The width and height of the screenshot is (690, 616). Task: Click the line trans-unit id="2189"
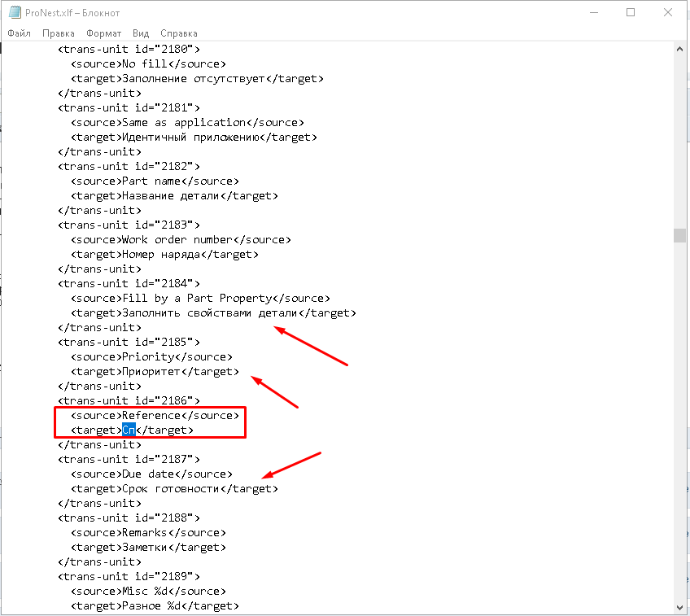coord(129,576)
